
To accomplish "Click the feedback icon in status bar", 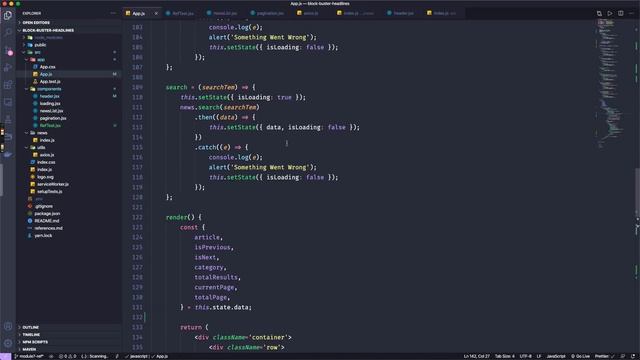I will [623, 356].
